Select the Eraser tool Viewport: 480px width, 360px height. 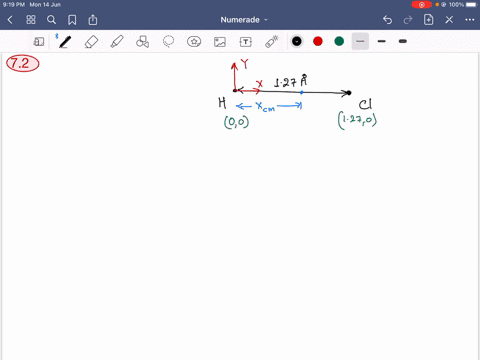(91, 42)
